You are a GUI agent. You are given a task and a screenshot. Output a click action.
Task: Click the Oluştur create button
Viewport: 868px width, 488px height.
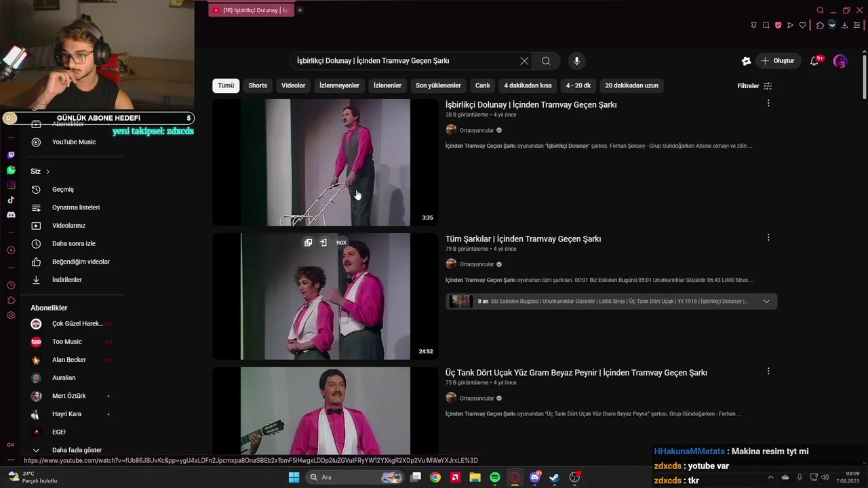778,61
